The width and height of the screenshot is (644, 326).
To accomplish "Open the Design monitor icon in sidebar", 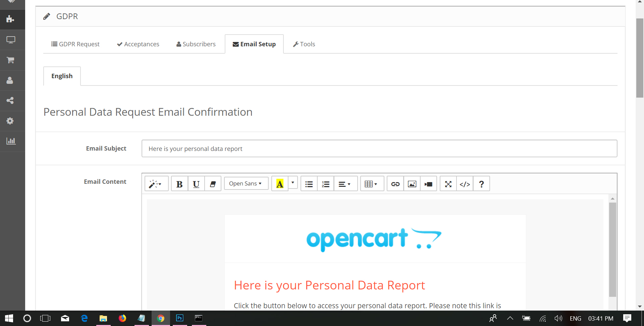I will point(11,40).
